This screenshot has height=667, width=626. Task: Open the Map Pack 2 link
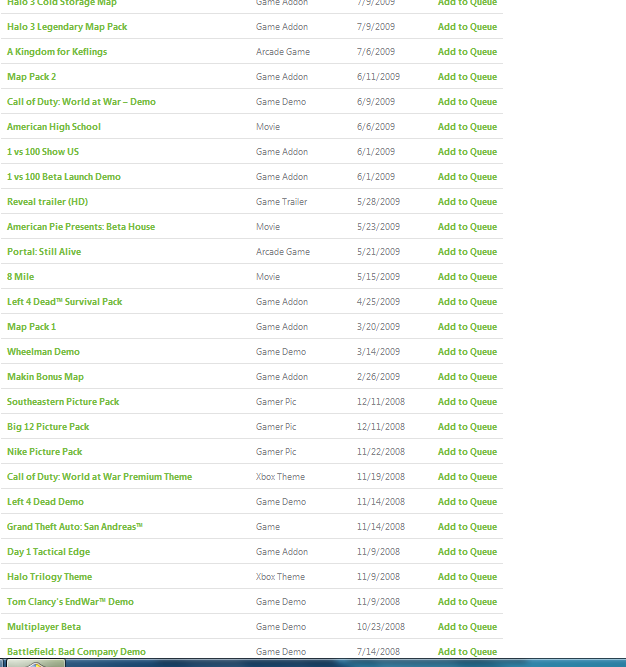(x=31, y=77)
